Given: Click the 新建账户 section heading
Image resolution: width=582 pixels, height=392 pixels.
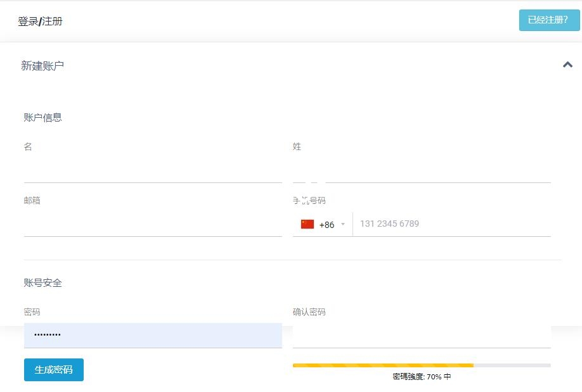Looking at the screenshot, I should click(x=42, y=66).
